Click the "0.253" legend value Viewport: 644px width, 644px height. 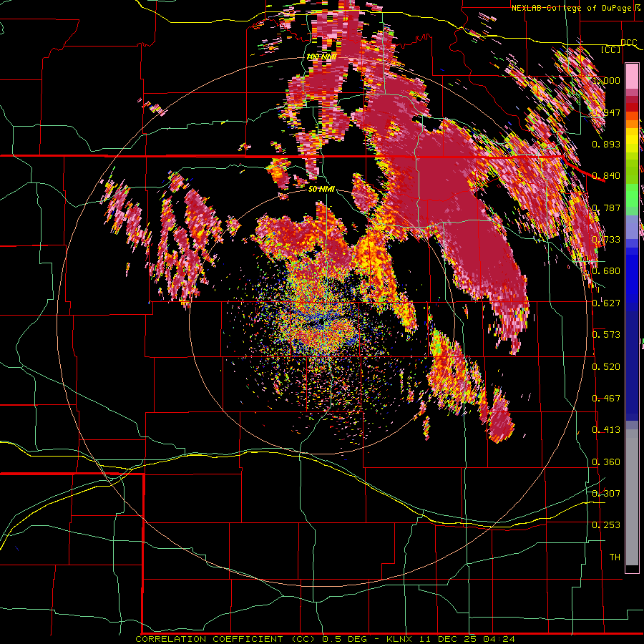[x=607, y=525]
